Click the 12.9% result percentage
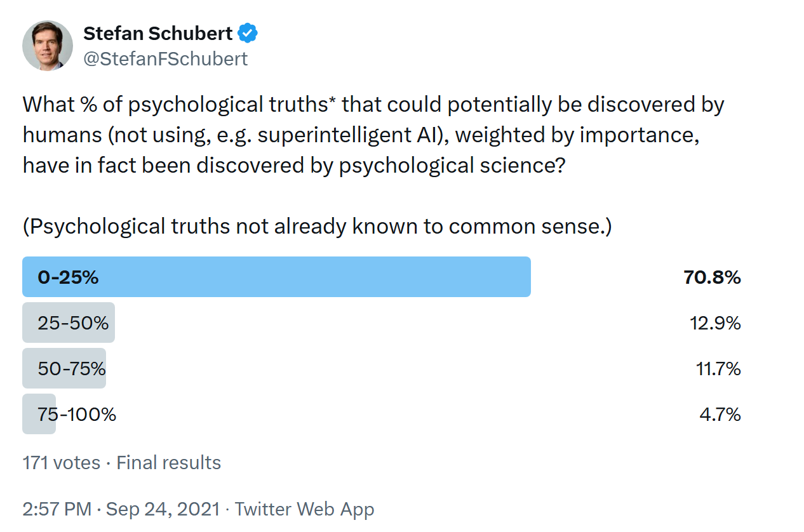 coord(715,323)
